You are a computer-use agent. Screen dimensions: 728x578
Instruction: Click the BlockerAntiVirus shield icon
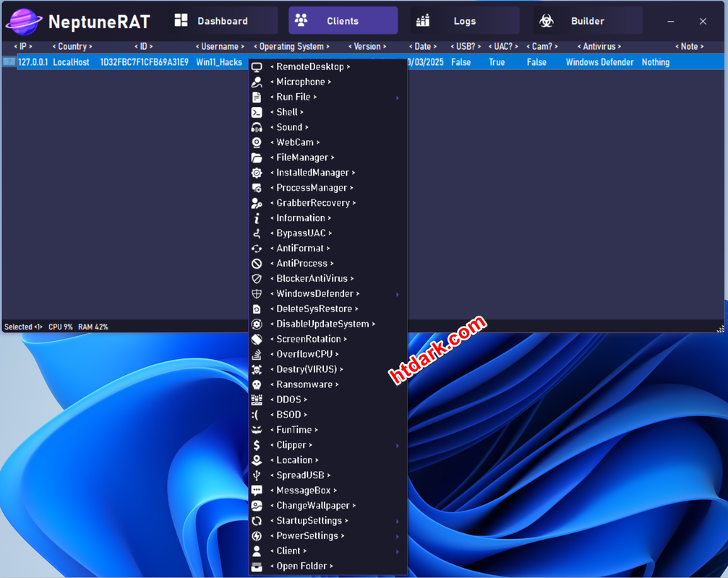click(257, 279)
